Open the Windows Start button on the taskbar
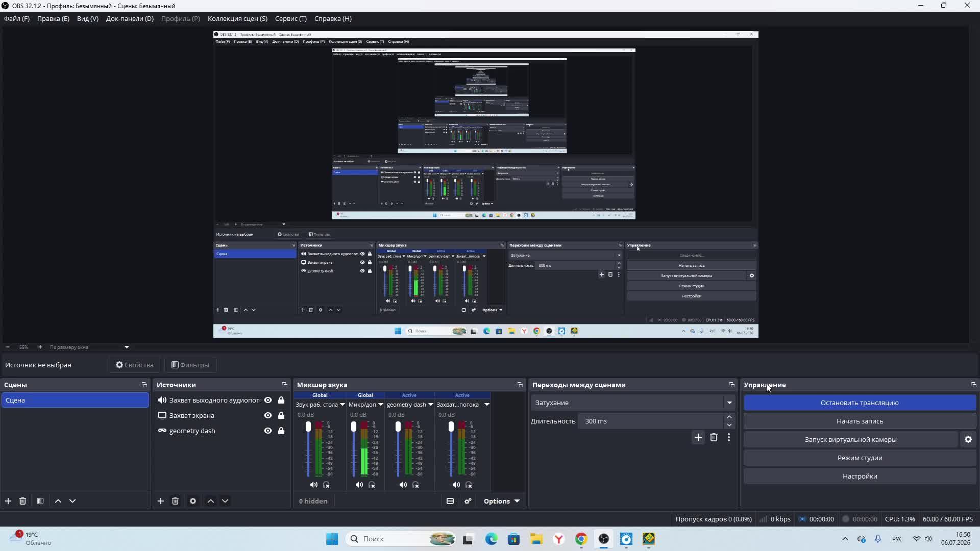The image size is (980, 551). [x=332, y=539]
